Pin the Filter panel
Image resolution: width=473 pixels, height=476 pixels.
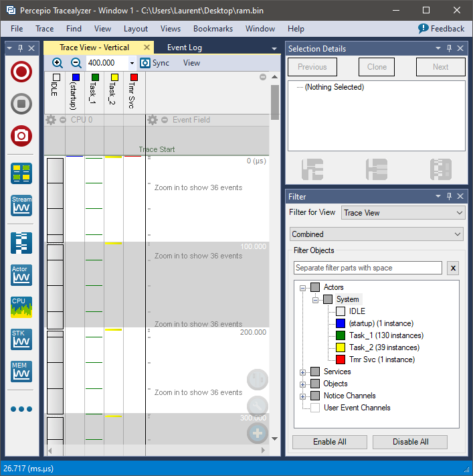450,196
